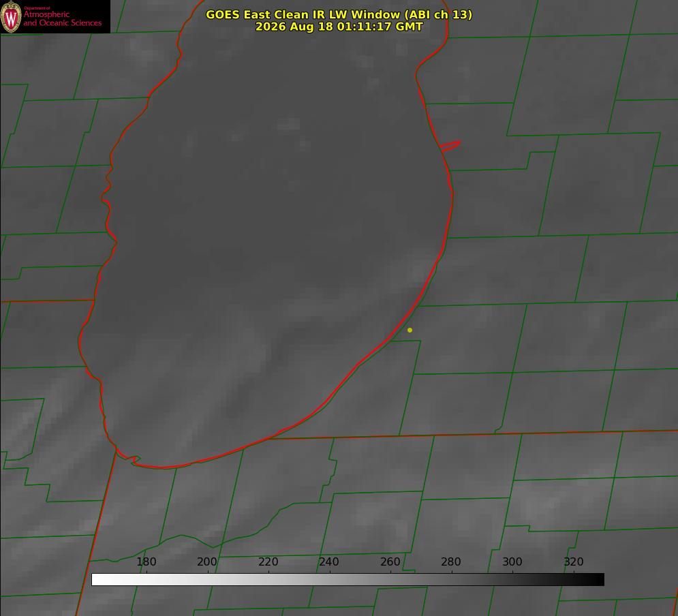Click the grayscale temperature colorbar

coord(348,579)
